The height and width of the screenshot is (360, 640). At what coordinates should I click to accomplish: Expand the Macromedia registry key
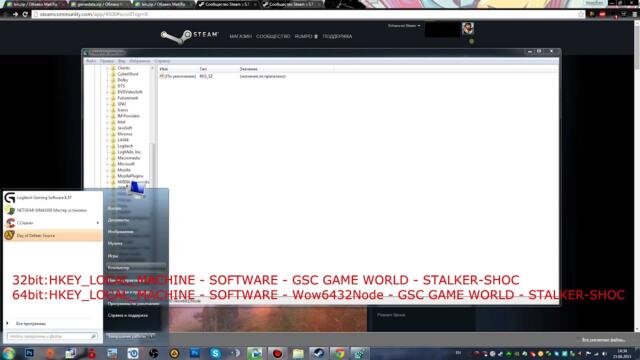click(108, 158)
